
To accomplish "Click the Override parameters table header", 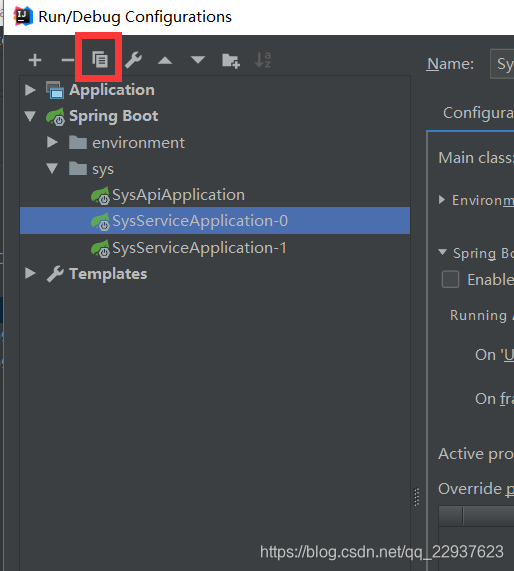I will click(476, 516).
